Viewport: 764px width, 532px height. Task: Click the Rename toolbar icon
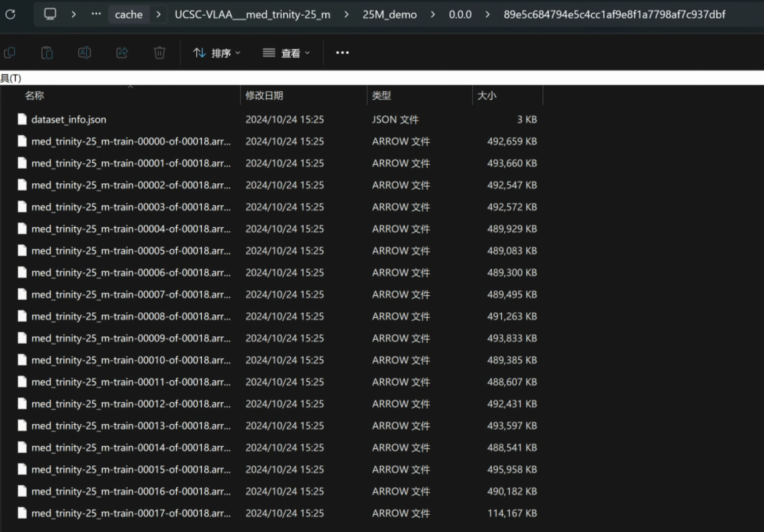85,53
